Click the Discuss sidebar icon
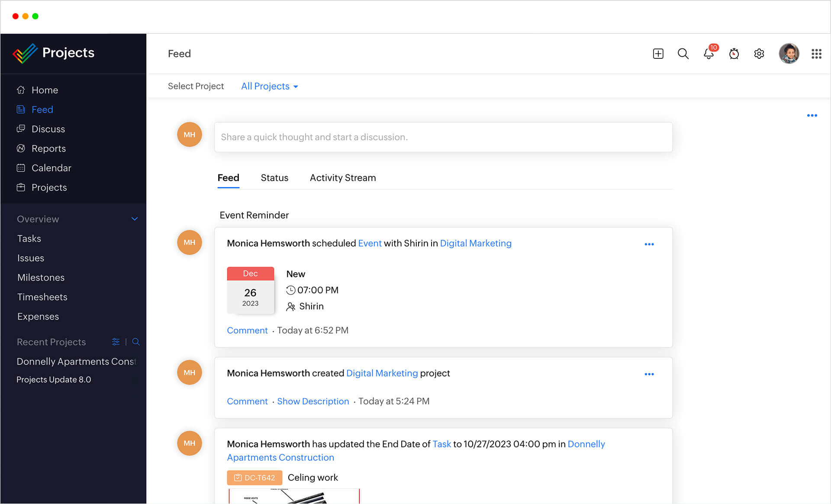 (x=21, y=129)
